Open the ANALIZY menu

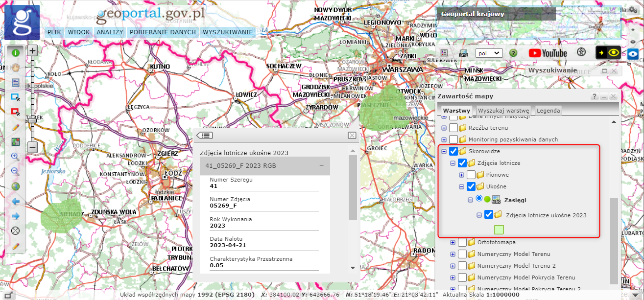coord(110,32)
